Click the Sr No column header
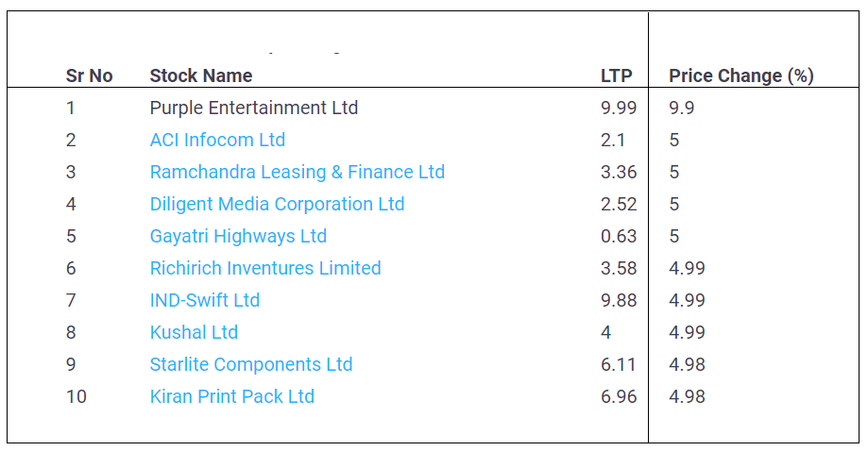The height and width of the screenshot is (451, 868). 89,75
